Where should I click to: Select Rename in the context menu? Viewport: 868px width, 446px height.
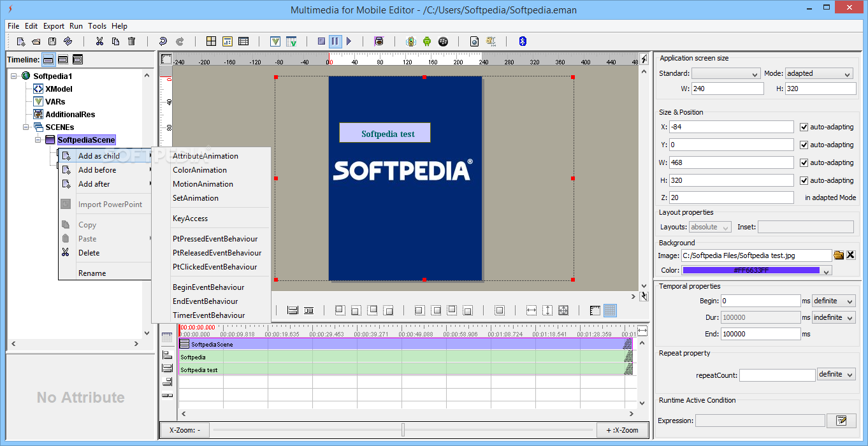pyautogui.click(x=92, y=273)
